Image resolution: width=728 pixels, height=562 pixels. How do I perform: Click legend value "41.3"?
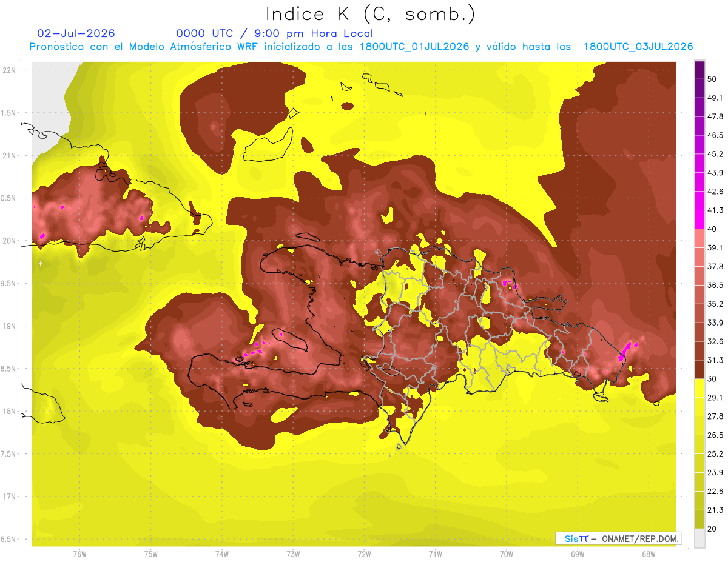[715, 210]
